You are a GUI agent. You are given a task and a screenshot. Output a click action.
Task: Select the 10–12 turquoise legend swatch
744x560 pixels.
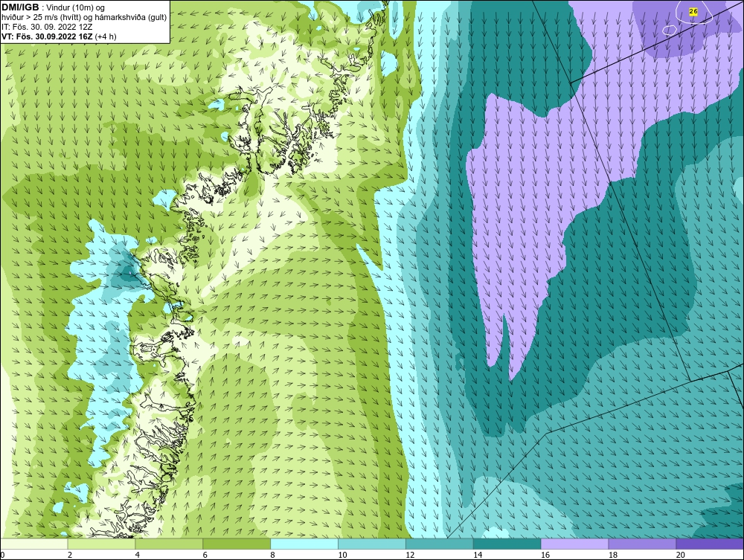tap(372, 544)
